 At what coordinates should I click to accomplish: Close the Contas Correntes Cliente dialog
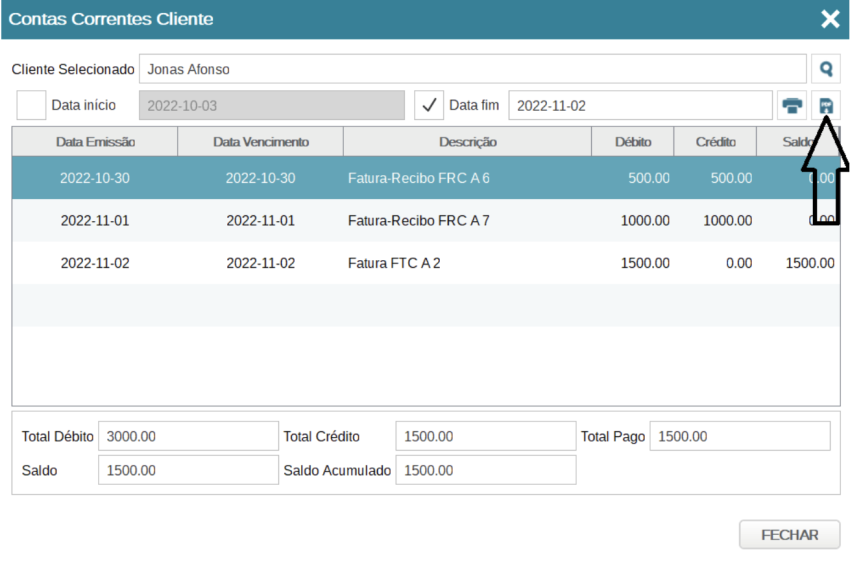tap(829, 19)
